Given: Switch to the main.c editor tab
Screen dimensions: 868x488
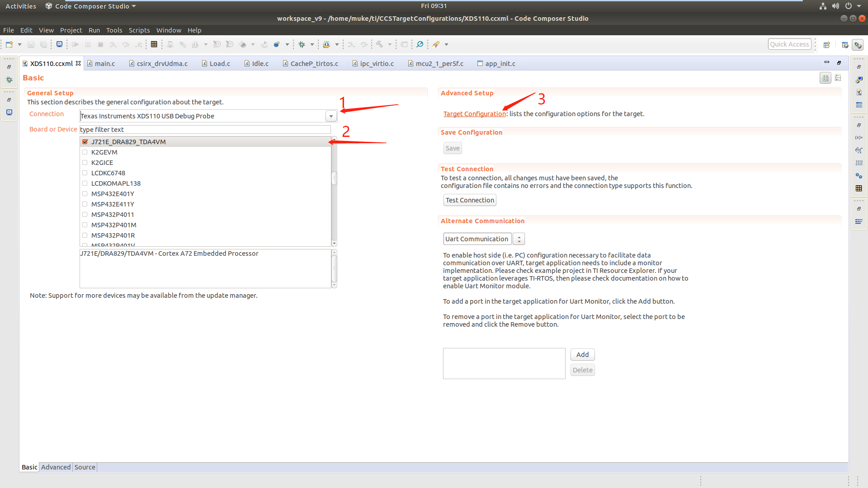Looking at the screenshot, I should [x=101, y=64].
